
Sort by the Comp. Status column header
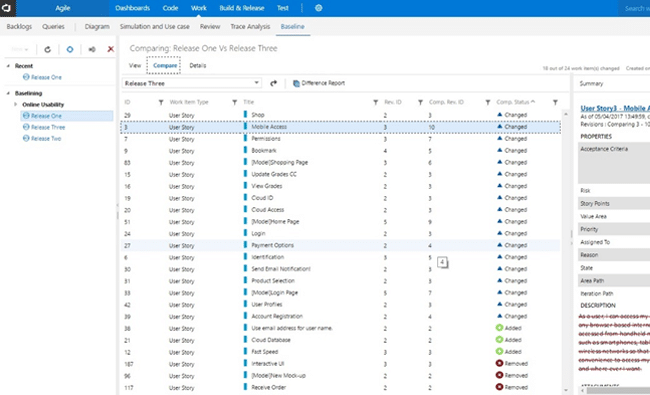(515, 102)
